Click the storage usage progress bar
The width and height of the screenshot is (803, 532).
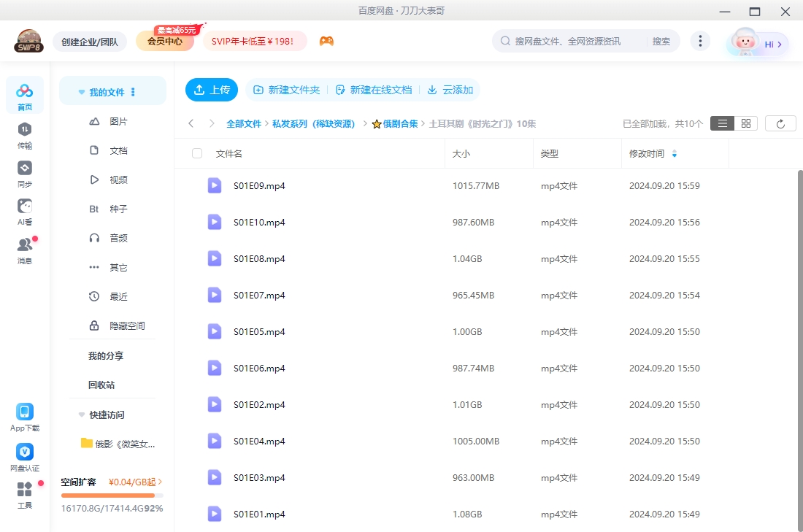pyautogui.click(x=112, y=494)
